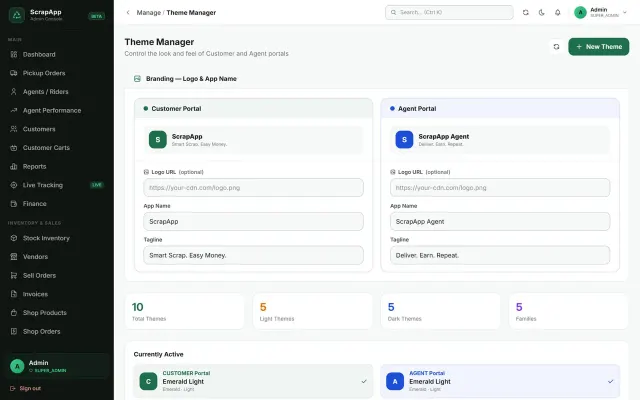The width and height of the screenshot is (640, 400).
Task: Select the Agent Portal Emerald Light theme
Action: point(500,382)
